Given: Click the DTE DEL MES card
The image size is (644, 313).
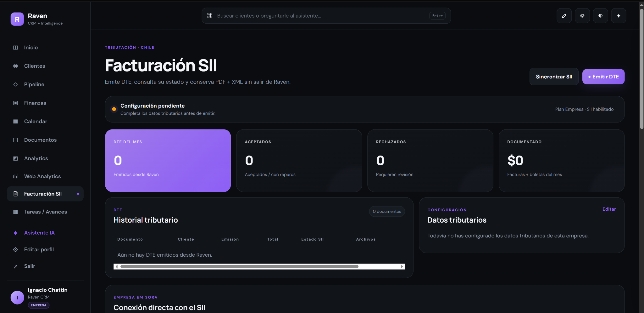Looking at the screenshot, I should 168,161.
